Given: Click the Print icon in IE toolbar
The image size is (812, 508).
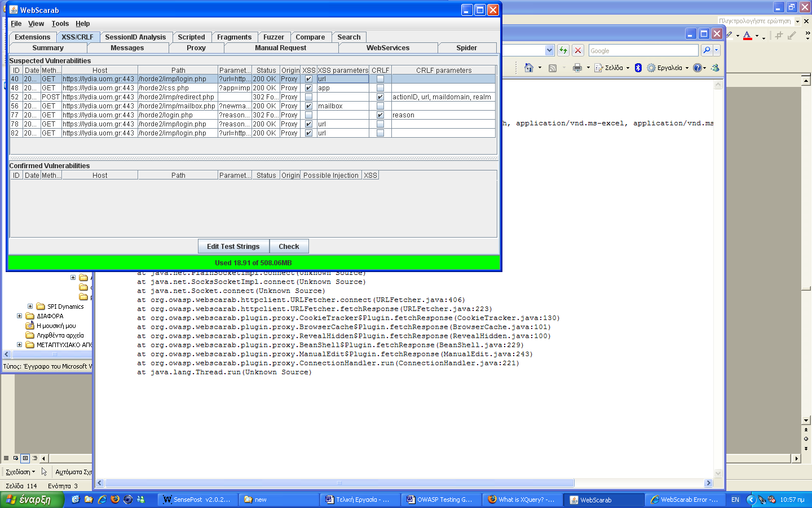Looking at the screenshot, I should pyautogui.click(x=577, y=68).
